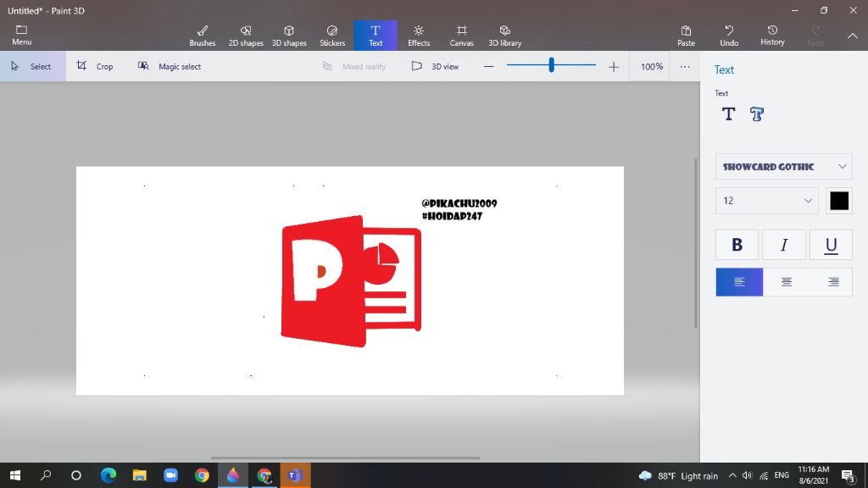Click the Paste button

tap(686, 36)
